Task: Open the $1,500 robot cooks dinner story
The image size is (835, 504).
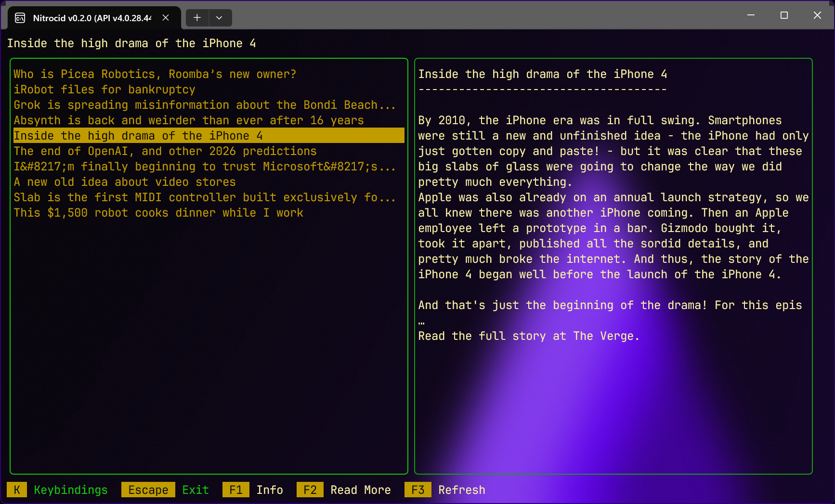Action: tap(158, 213)
